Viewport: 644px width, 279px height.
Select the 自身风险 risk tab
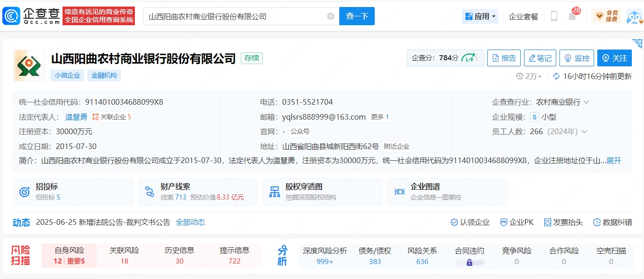[x=69, y=256]
